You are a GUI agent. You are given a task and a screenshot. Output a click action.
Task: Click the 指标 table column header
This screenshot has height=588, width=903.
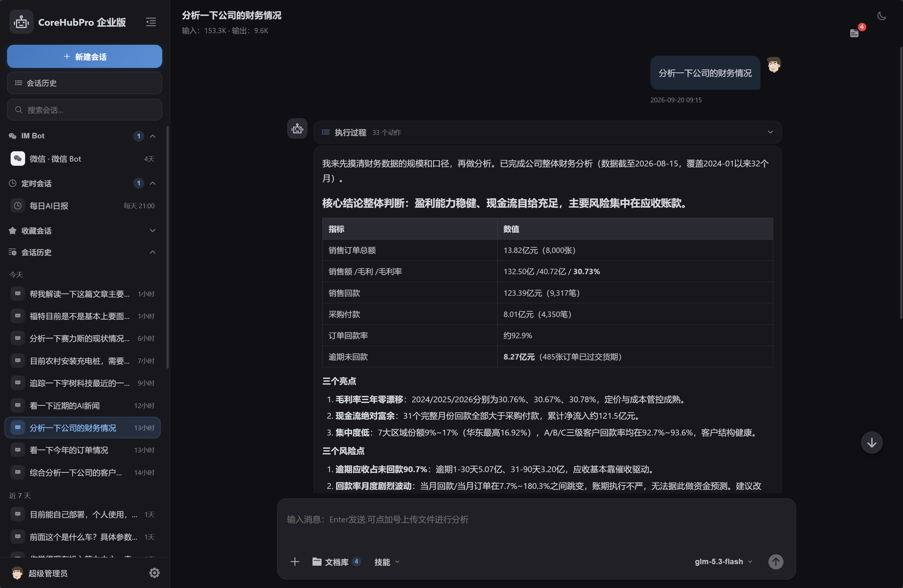click(410, 229)
